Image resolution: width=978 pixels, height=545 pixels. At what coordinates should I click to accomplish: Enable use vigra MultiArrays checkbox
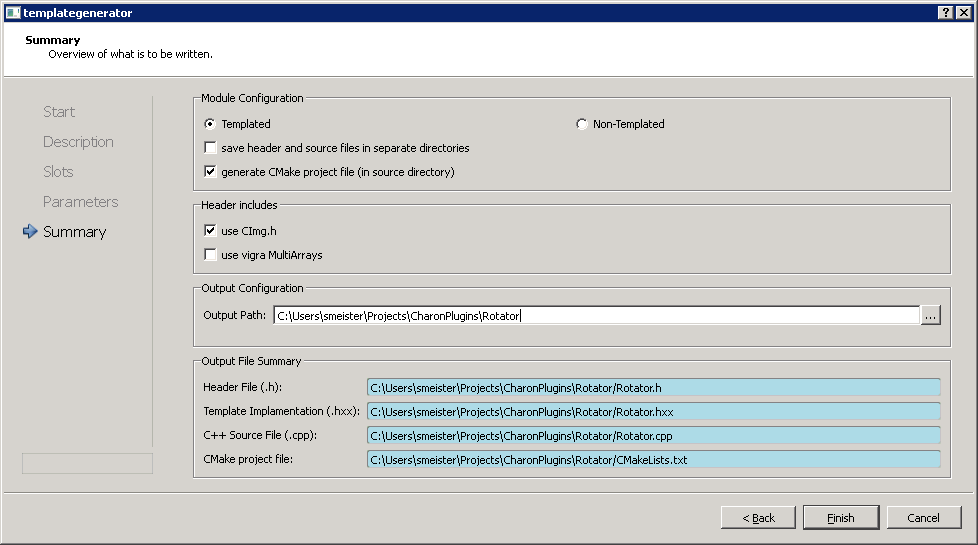210,254
